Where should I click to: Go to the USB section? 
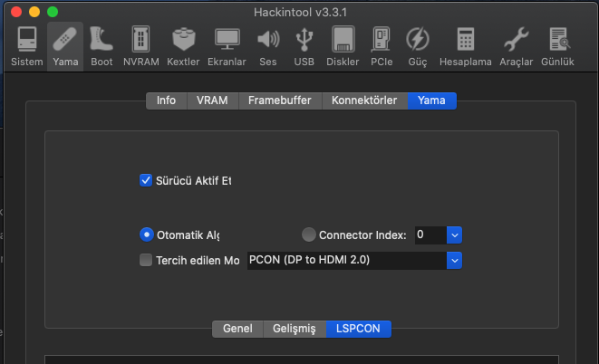tap(304, 45)
